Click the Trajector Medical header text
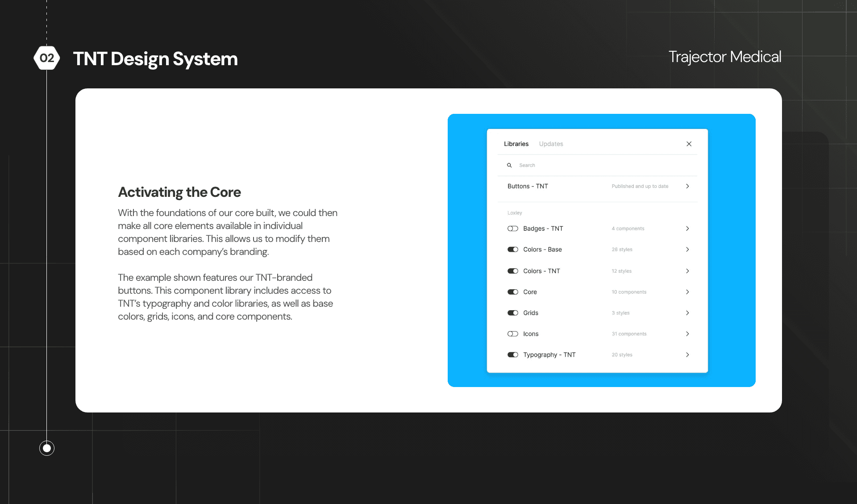Viewport: 857px width, 504px height. (x=725, y=57)
